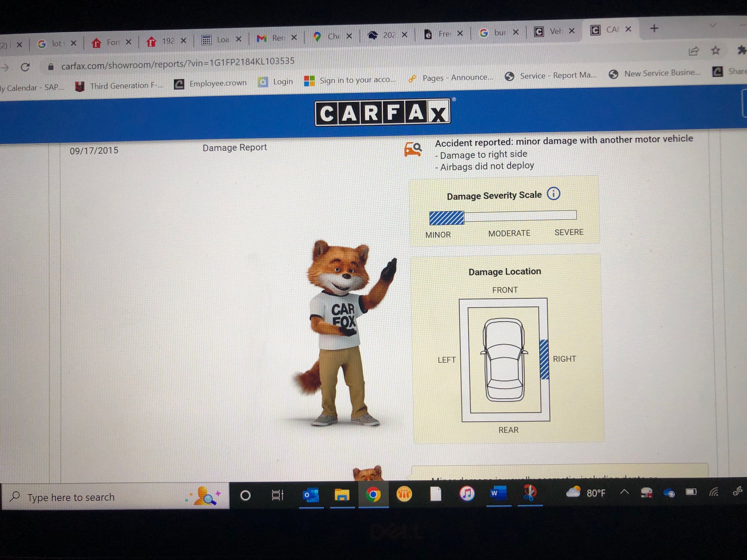
Task: Open File Explorer from the taskbar
Action: (x=342, y=495)
